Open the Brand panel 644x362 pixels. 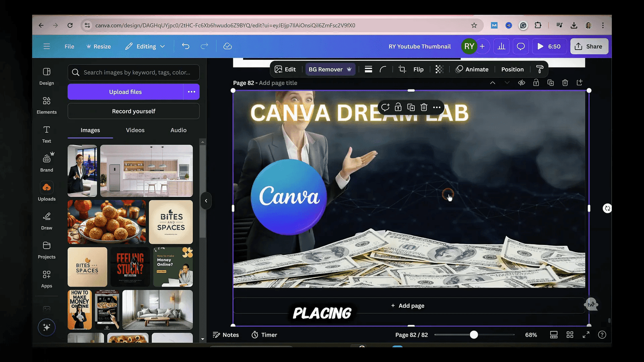tap(47, 163)
